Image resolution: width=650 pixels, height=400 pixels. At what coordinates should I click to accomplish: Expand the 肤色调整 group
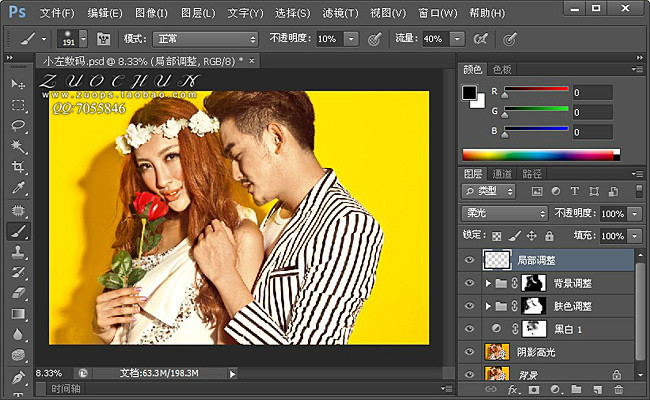tap(488, 306)
